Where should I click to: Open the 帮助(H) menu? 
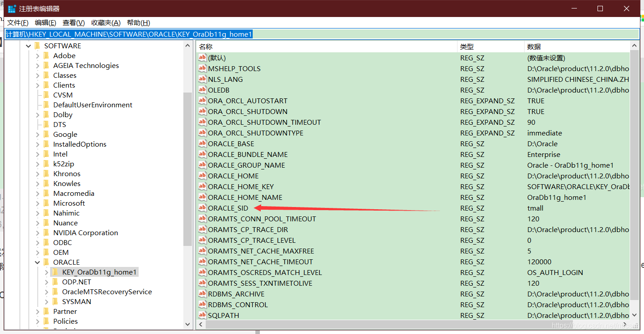139,23
